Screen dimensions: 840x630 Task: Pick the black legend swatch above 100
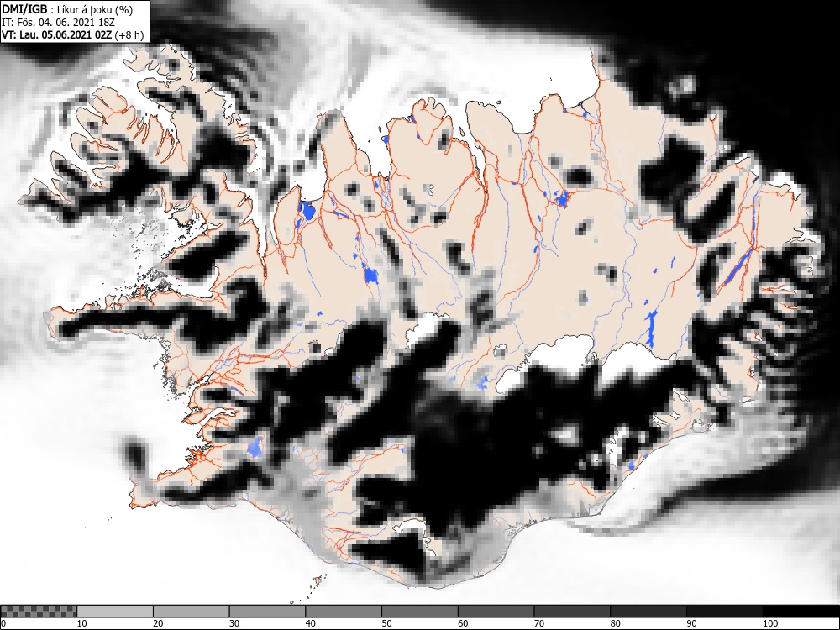point(801,612)
